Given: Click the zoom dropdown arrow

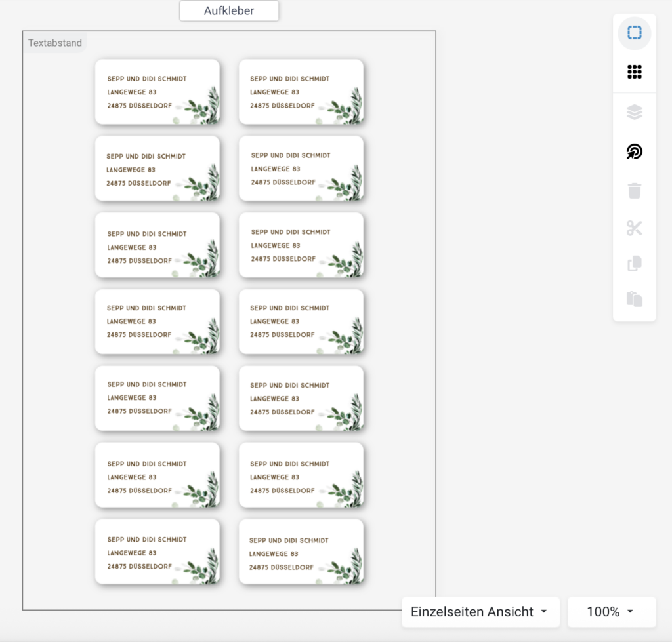Looking at the screenshot, I should tap(631, 612).
